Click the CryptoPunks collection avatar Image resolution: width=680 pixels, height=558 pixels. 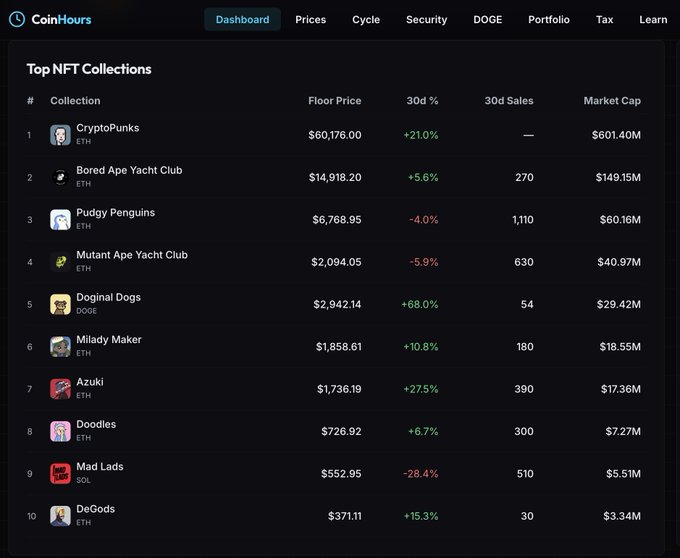pos(60,135)
